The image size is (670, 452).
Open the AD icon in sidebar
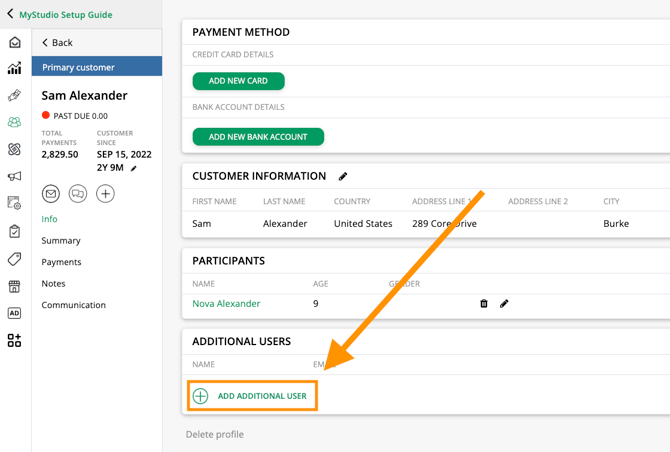14,313
